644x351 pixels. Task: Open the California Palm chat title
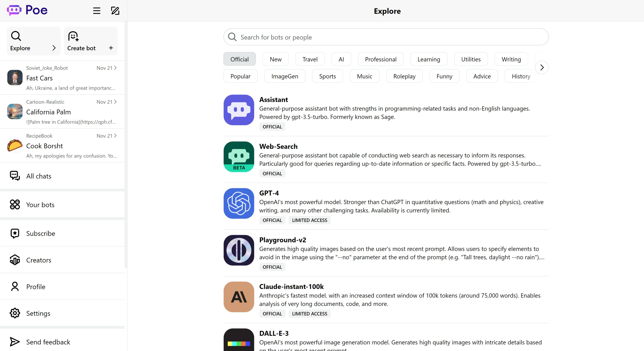tap(48, 112)
